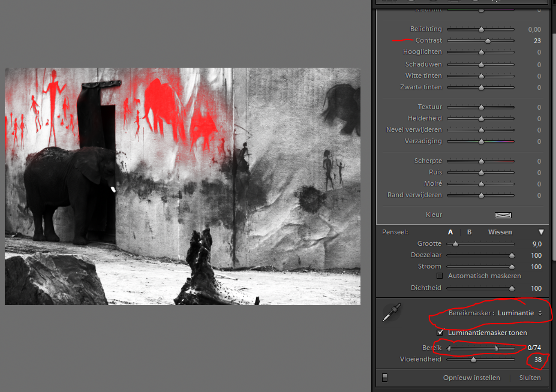Image resolution: width=556 pixels, height=392 pixels.
Task: Click the Belichting slider handle
Action: pyautogui.click(x=481, y=29)
